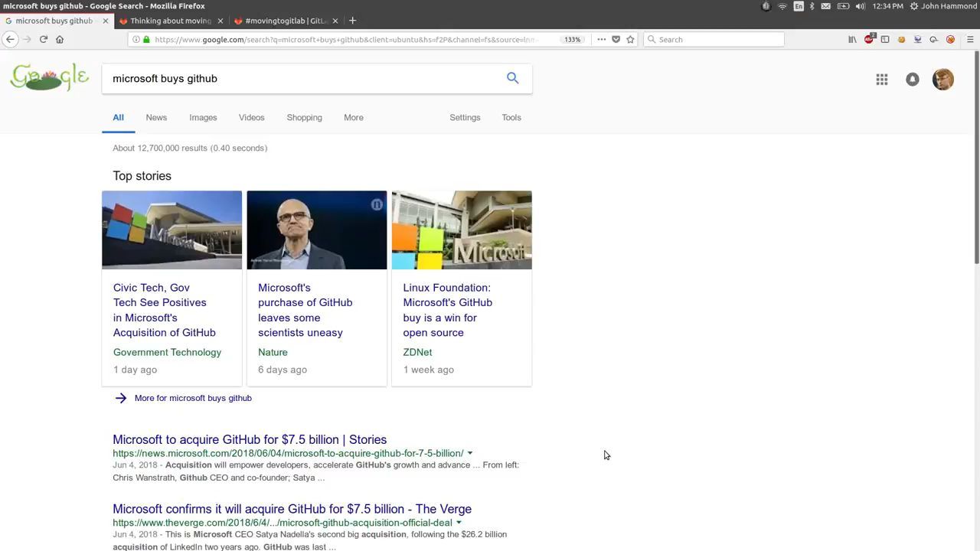This screenshot has width=980, height=551.
Task: Open Nature story about scientists uneasy
Action: 305,310
